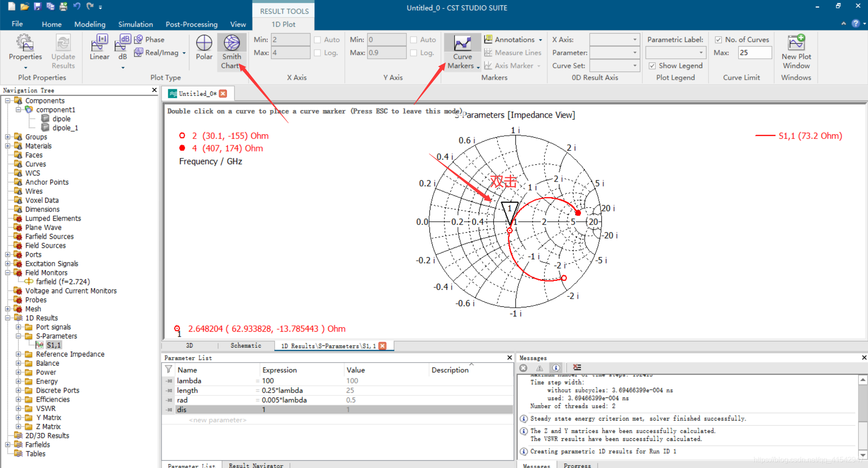This screenshot has height=468, width=868.
Task: Open the Simulation ribbon tab
Action: 135,24
